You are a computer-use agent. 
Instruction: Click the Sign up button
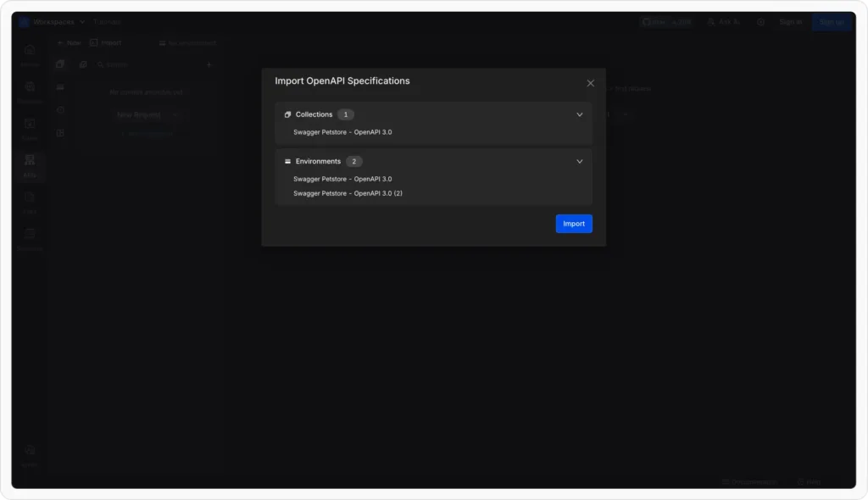[x=832, y=21]
